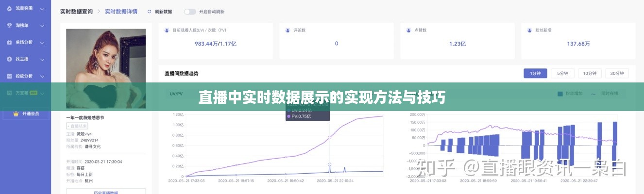Screen dimensions: 644x194
Task: Toggle the 开启自动刷新 switch
Action: 190,11
